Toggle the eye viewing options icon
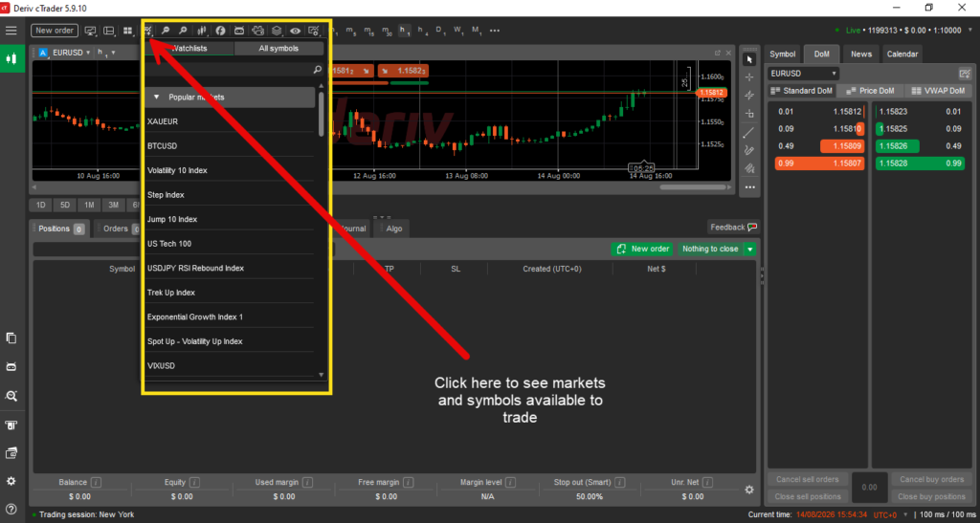This screenshot has height=523, width=980. coord(295,30)
